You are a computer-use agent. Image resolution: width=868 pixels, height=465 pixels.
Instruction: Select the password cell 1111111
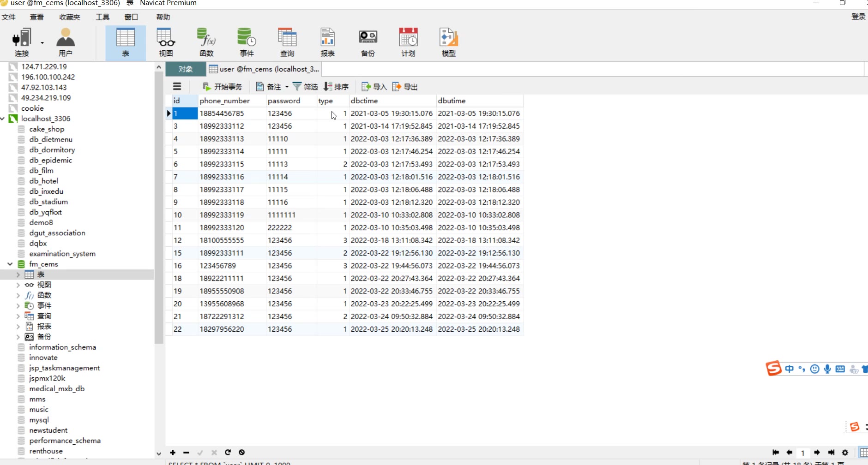pos(291,215)
